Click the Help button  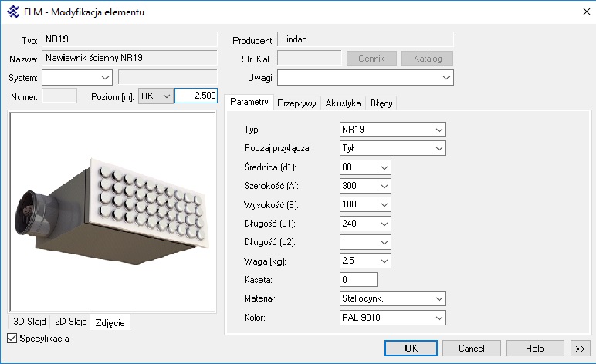(x=534, y=348)
